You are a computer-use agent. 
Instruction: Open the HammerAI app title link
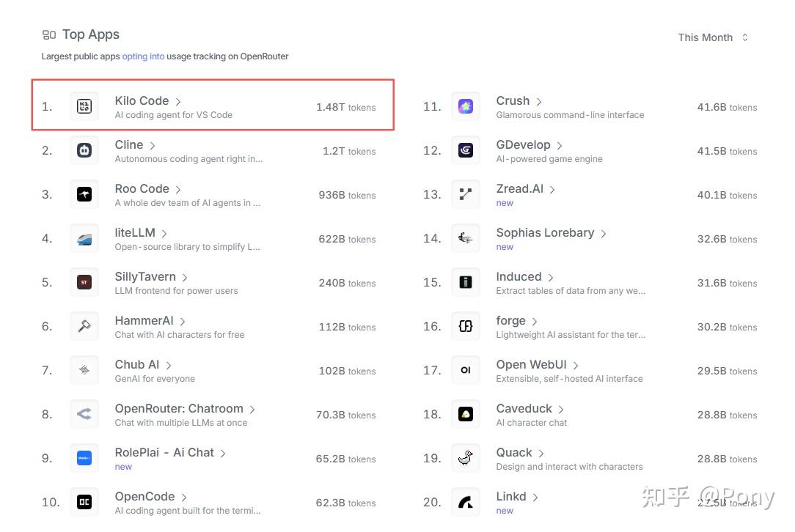(x=144, y=321)
